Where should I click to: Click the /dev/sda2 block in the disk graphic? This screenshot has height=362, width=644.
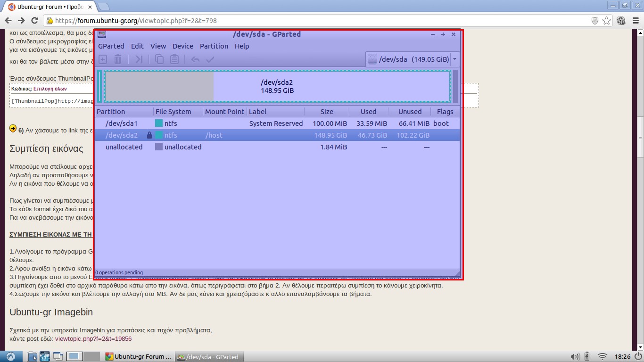[x=277, y=86]
